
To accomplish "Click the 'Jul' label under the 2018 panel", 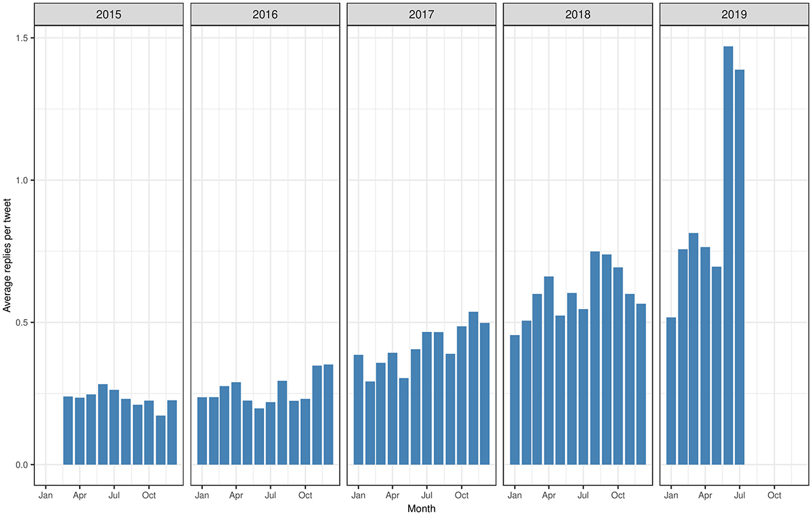I will [x=583, y=495].
